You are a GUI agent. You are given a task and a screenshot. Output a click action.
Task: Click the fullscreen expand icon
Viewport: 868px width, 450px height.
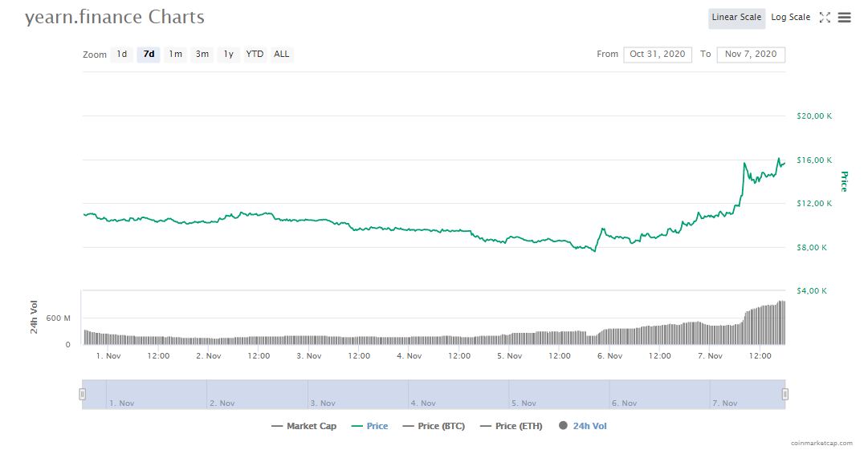coord(825,18)
